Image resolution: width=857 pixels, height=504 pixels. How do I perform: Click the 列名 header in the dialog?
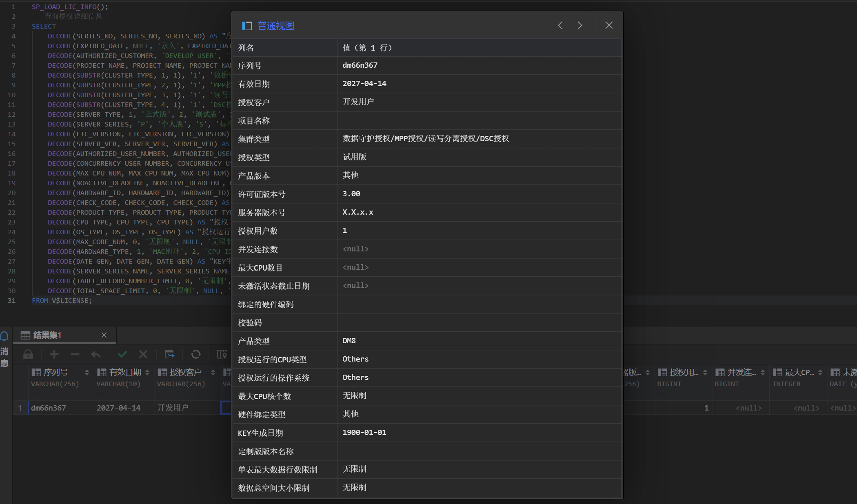pyautogui.click(x=246, y=48)
